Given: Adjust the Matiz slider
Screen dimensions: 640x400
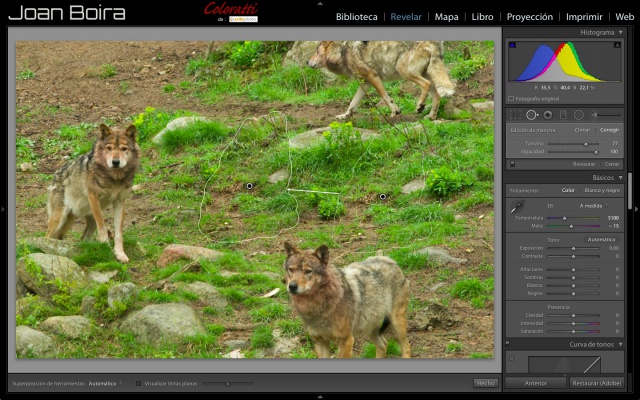Looking at the screenshot, I should click(573, 226).
